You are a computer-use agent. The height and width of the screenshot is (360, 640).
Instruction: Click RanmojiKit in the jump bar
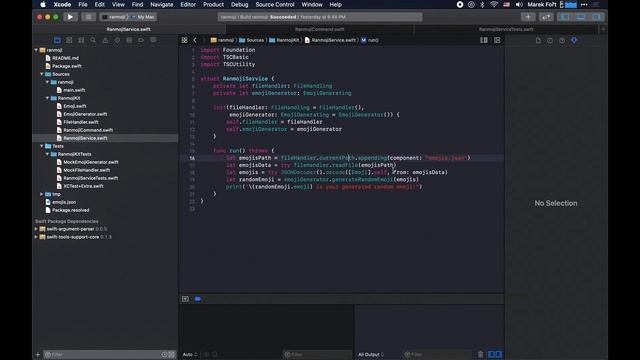tap(284, 40)
